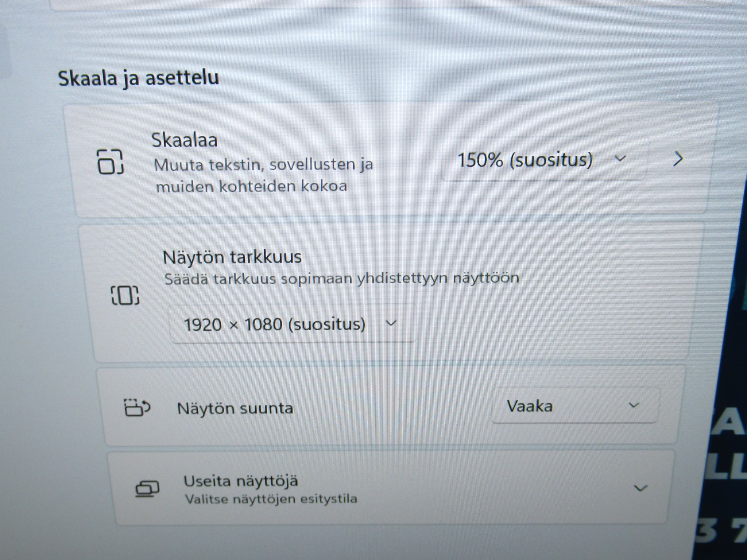
Task: Click the Näytön suunta label
Action: click(235, 408)
